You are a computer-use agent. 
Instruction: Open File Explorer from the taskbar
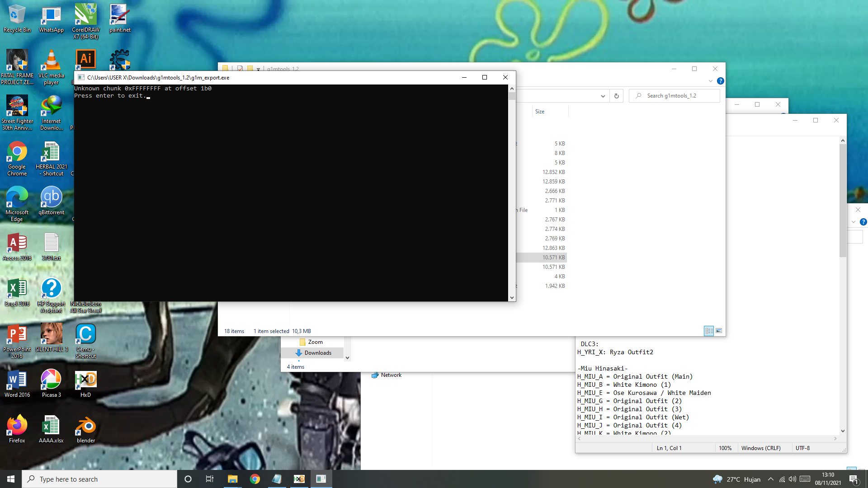[x=232, y=479]
